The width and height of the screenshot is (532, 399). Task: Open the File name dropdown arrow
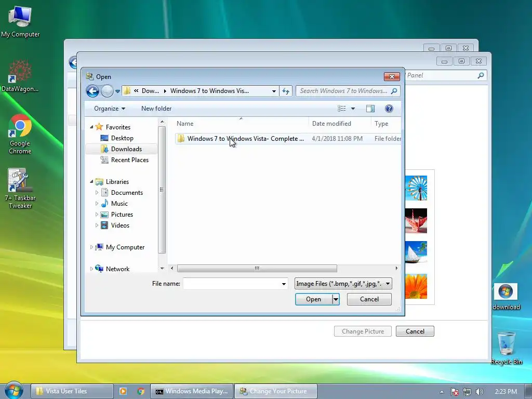pyautogui.click(x=284, y=284)
